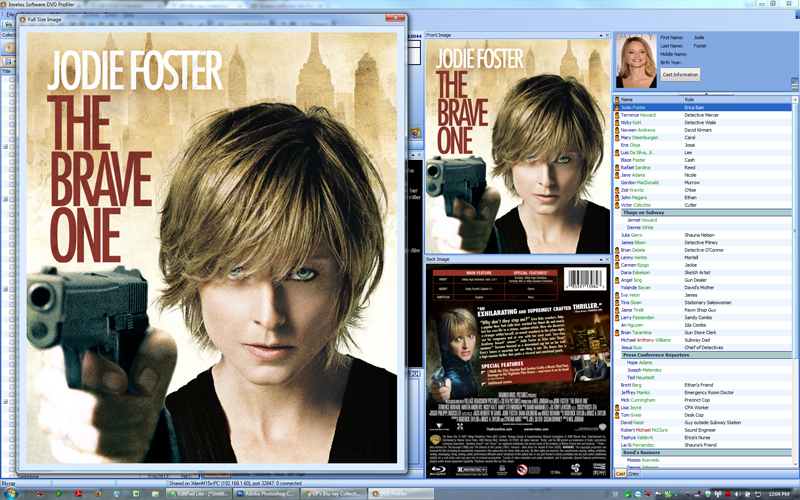Click the headshot icon beside Jane Adams

pos(617,175)
